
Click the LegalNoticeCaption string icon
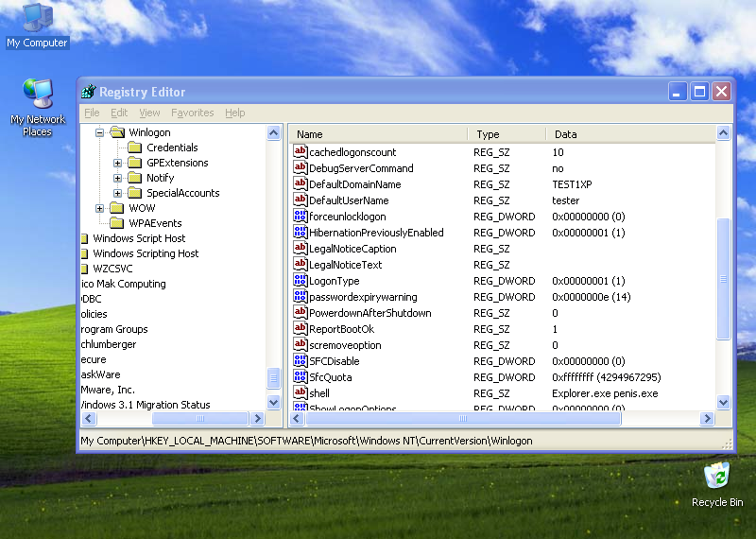(300, 248)
